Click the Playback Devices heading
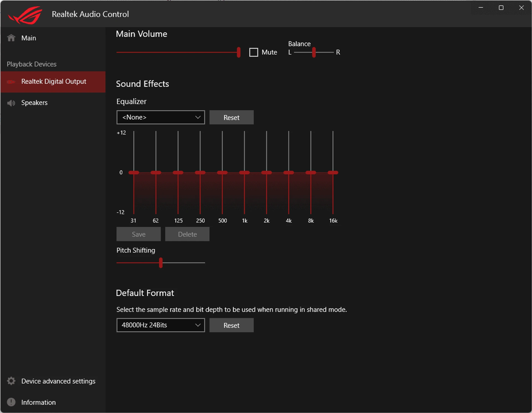This screenshot has height=413, width=532. tap(32, 64)
